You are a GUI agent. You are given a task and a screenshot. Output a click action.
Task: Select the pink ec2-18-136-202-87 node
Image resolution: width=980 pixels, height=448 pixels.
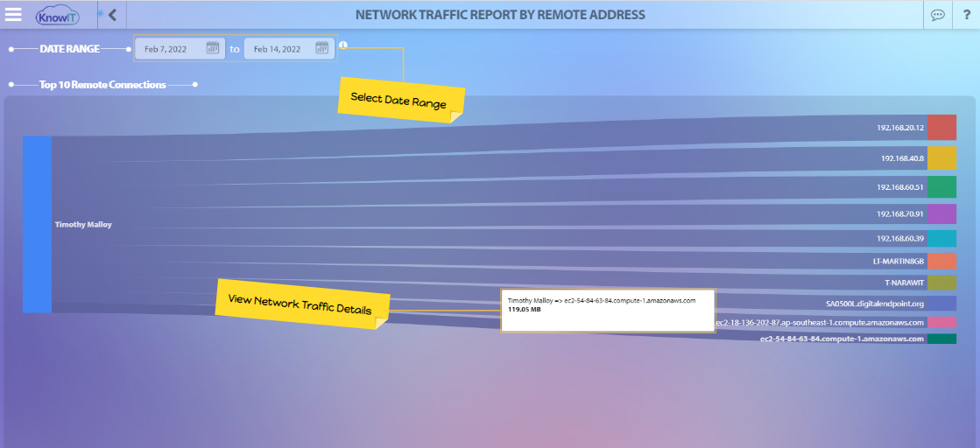coord(941,322)
